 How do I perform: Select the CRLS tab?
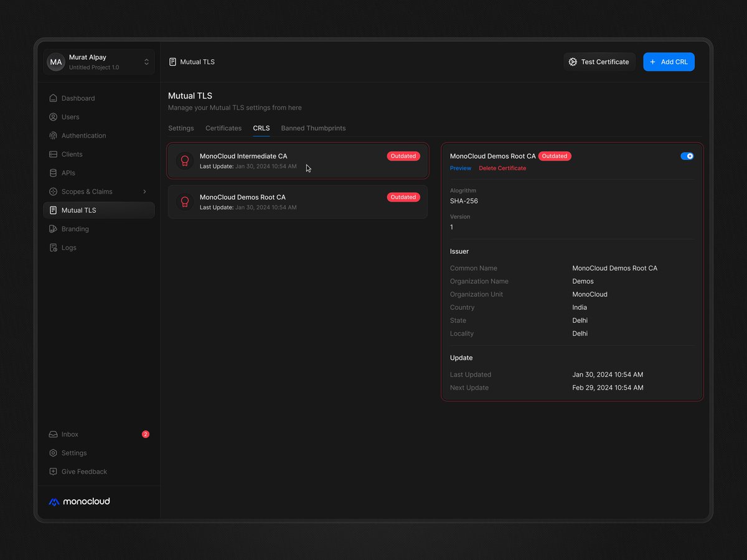click(x=261, y=128)
